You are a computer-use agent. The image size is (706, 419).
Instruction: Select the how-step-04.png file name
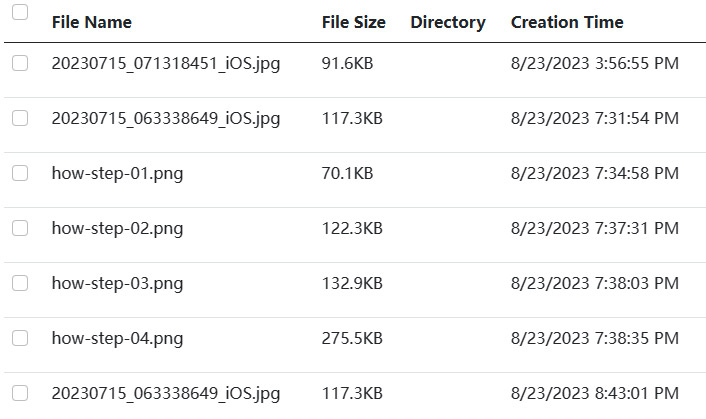click(x=118, y=338)
